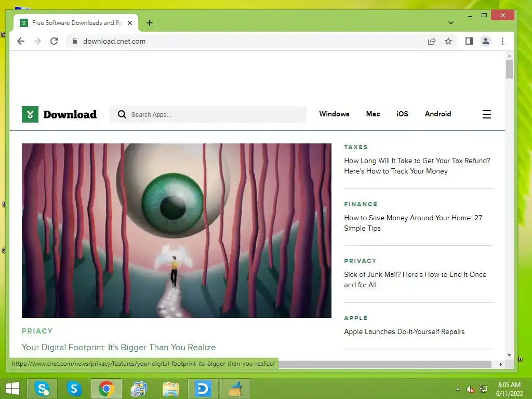The image size is (532, 399).
Task: Show hidden system tray icons
Action: [458, 389]
